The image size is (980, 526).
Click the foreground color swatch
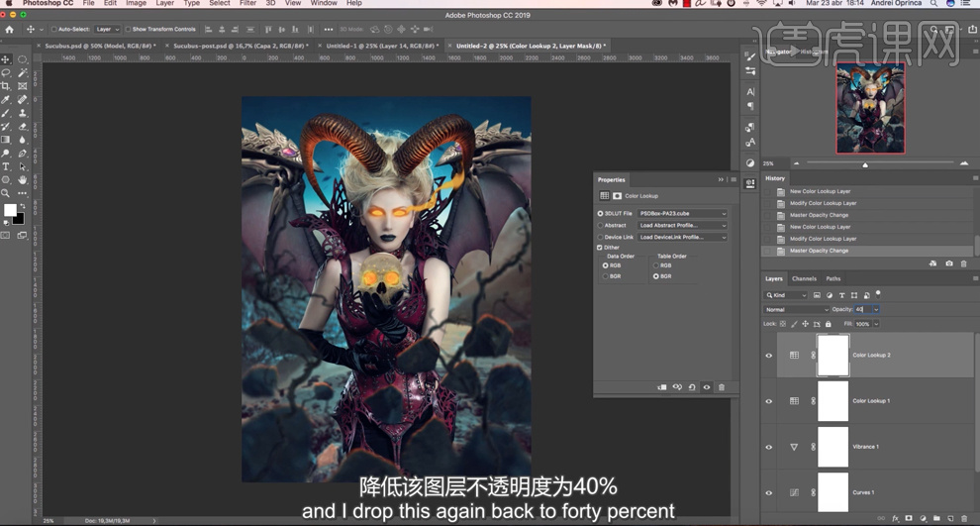click(10, 210)
